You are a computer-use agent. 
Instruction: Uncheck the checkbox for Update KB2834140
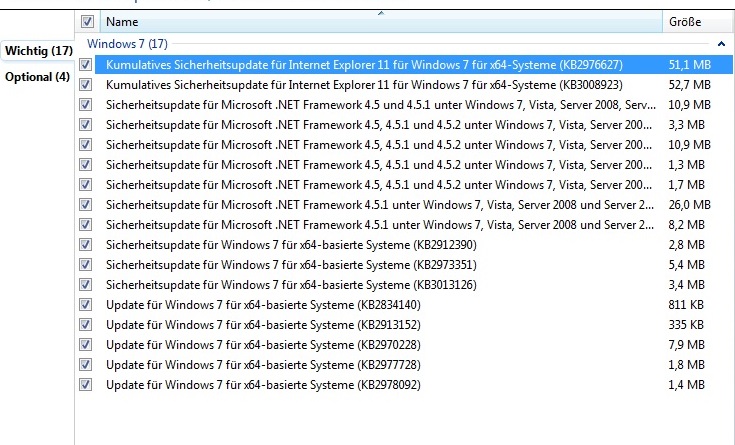click(x=85, y=305)
